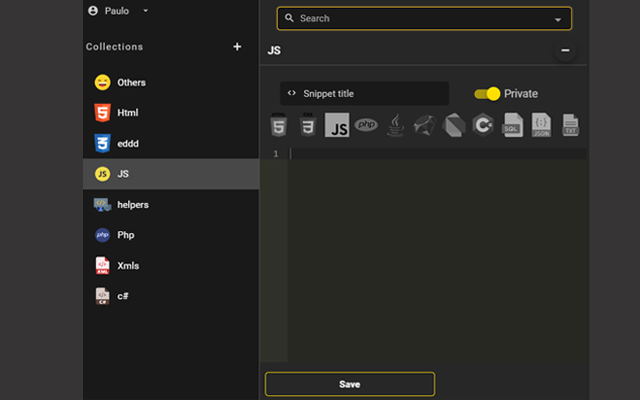Click the Save button

point(349,384)
